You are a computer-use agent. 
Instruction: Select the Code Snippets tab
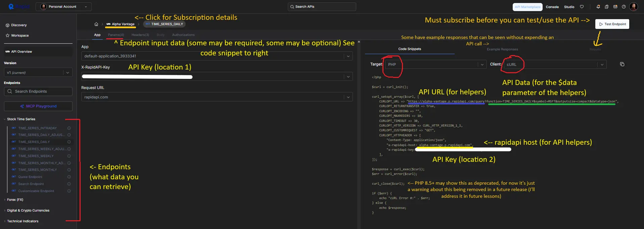coord(410,49)
